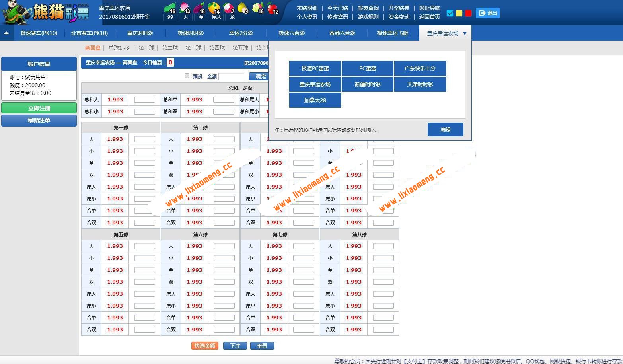This screenshot has width=623, height=364.
Task: Open the 两面盘 game tab
Action: (x=92, y=47)
